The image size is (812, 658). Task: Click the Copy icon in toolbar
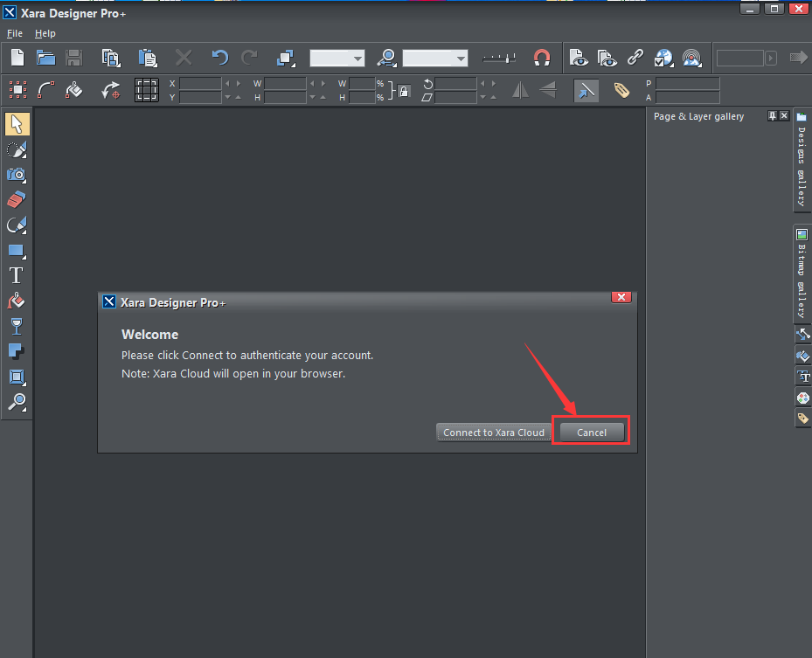[111, 58]
